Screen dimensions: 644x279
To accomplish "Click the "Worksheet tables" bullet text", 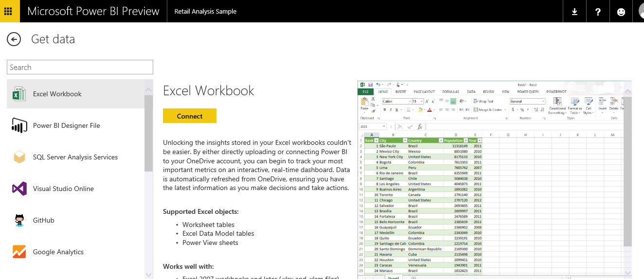I will [208, 225].
